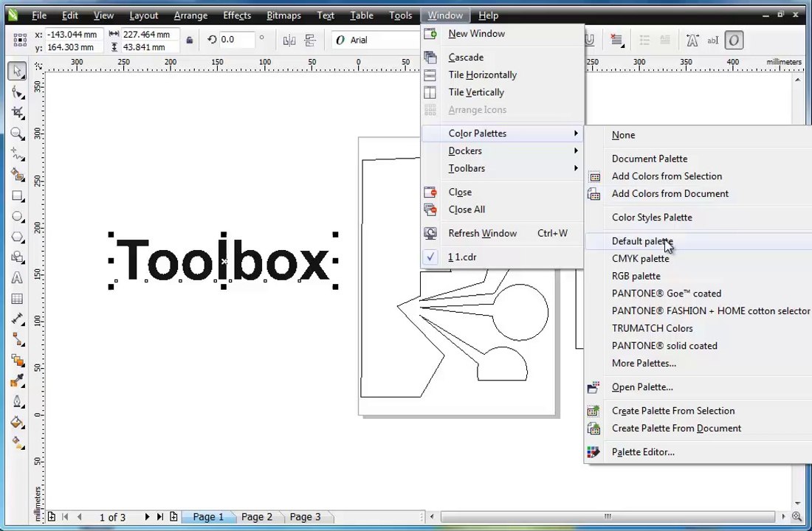Click the horizontal scrollbar thumb

[608, 516]
